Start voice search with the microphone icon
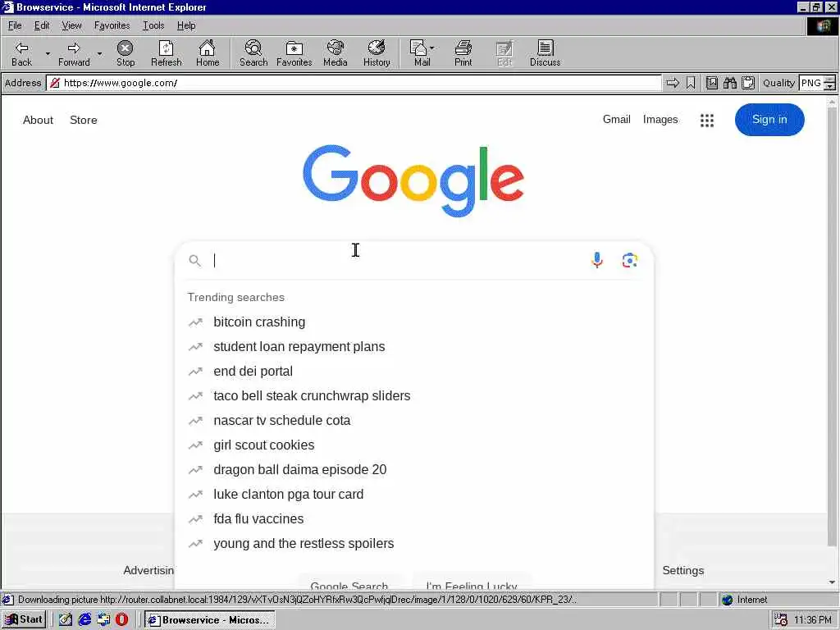This screenshot has width=840, height=630. point(597,260)
